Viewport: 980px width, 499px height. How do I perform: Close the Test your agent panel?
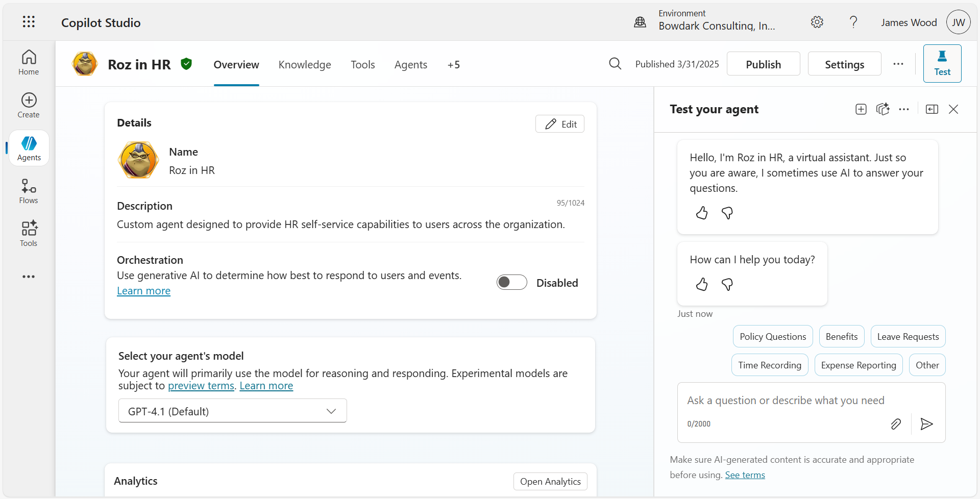953,109
